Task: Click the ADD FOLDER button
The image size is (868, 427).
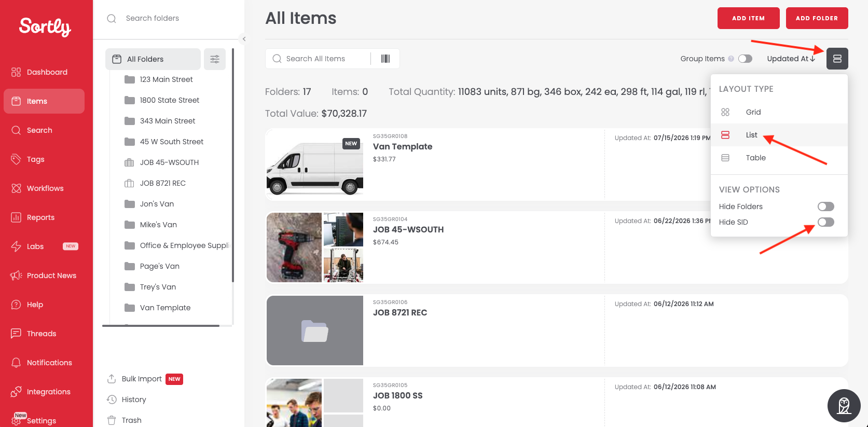Action: coord(817,18)
